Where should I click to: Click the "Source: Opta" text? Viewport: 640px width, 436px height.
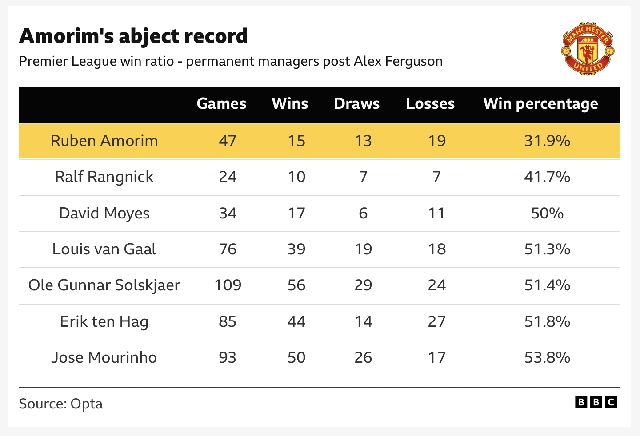[x=61, y=404]
